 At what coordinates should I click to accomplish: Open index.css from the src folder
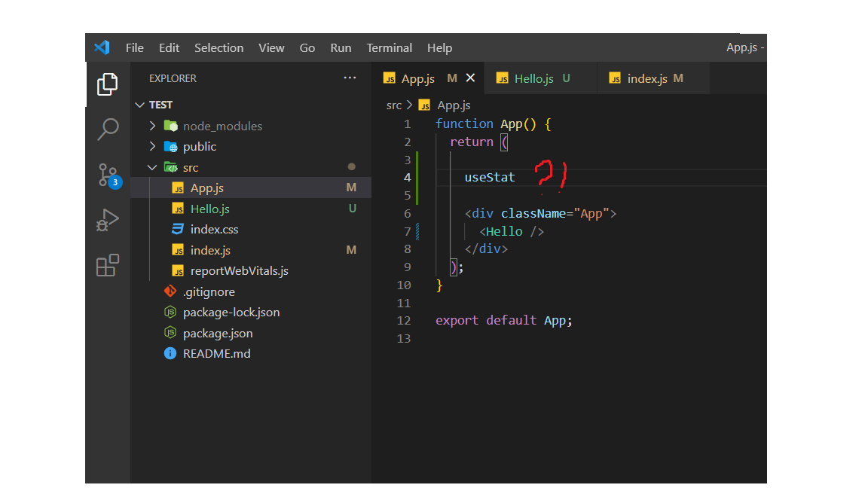214,229
